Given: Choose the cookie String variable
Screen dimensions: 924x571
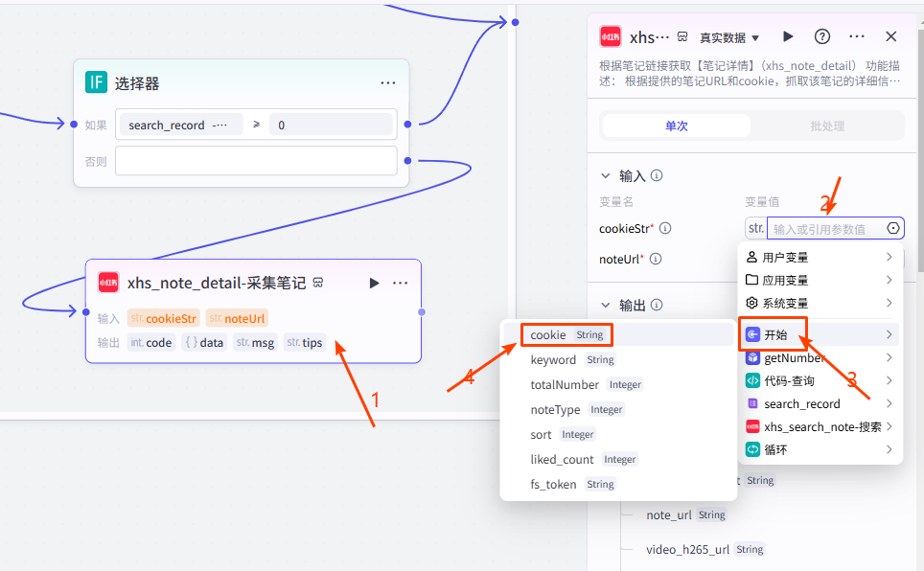Looking at the screenshot, I should [x=566, y=334].
